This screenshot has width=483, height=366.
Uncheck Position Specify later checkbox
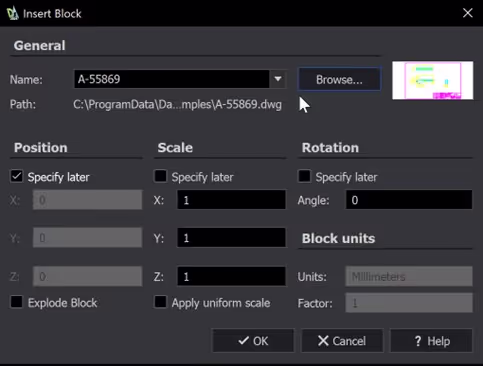coord(17,176)
